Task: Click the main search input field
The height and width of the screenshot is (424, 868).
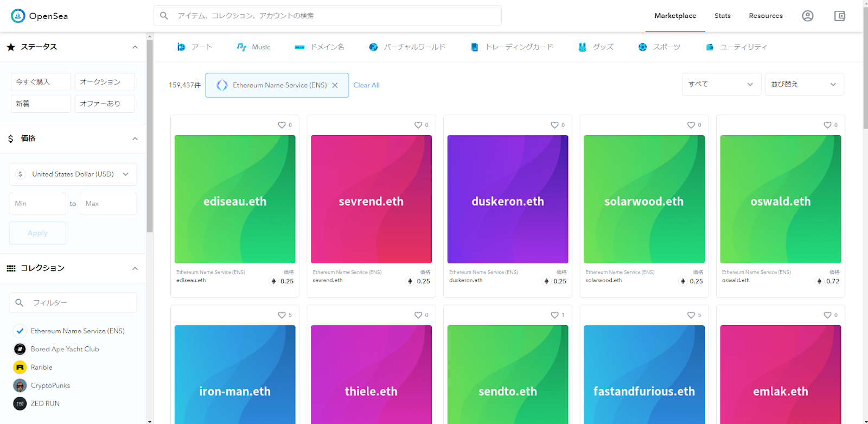Action: tap(328, 16)
